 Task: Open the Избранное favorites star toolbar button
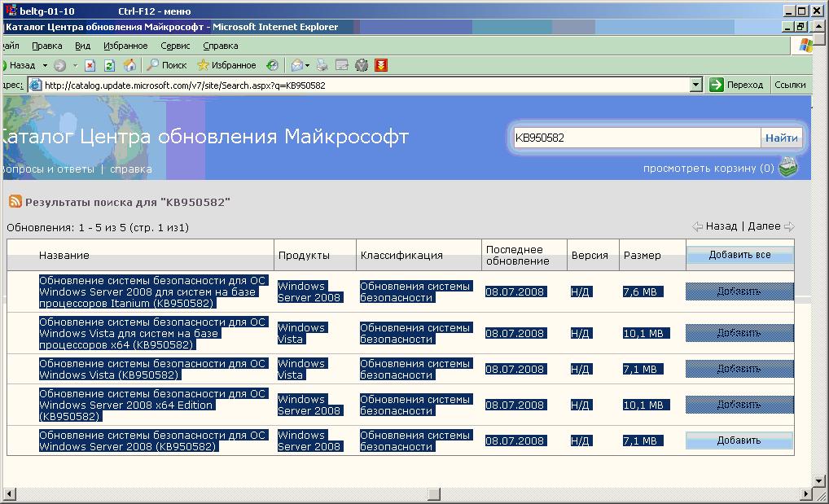click(x=226, y=65)
